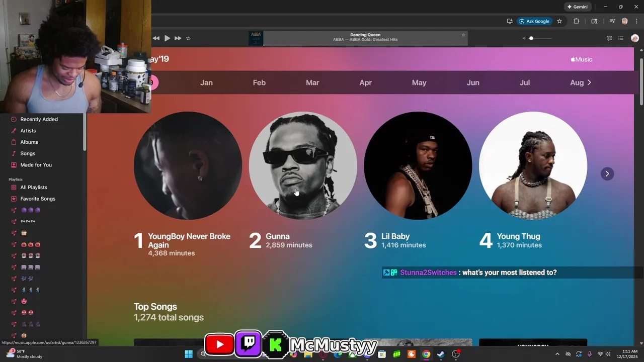The image size is (644, 362).
Task: Open the Windows Start menu
Action: (x=189, y=354)
